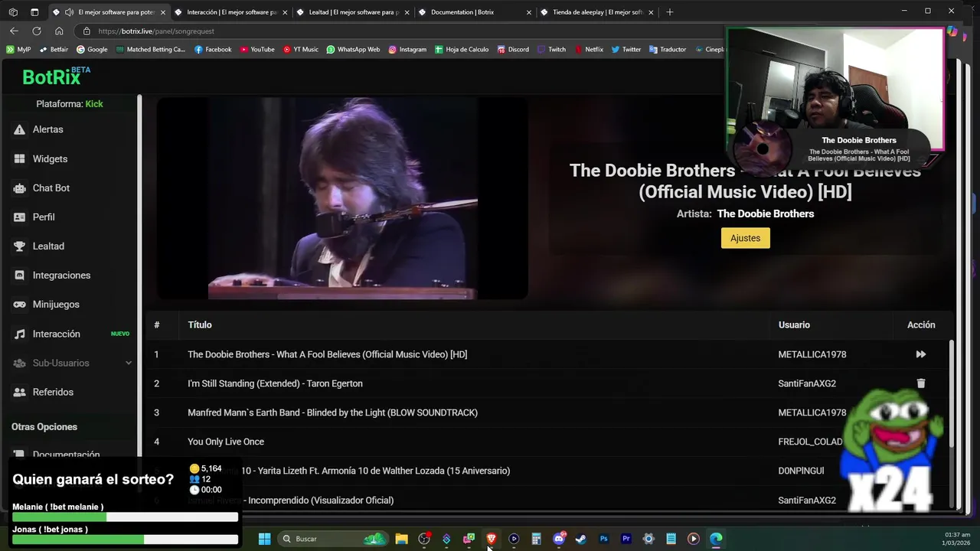Open the Referidos section

pyautogui.click(x=53, y=392)
